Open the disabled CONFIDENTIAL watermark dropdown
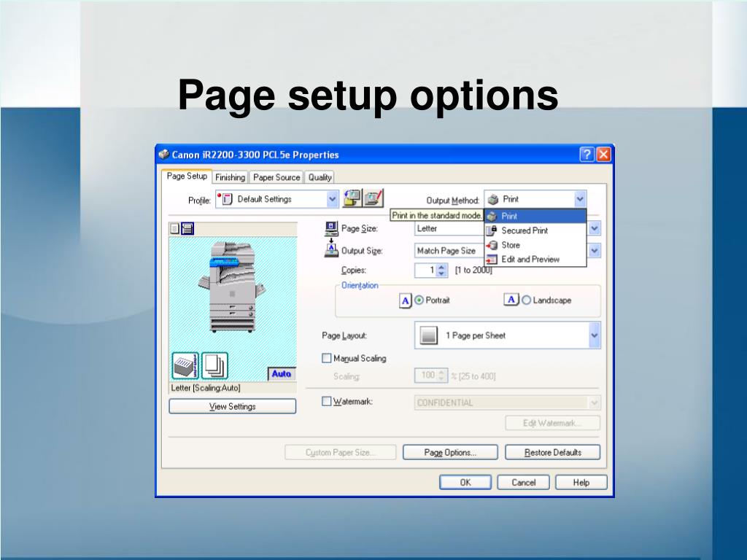Viewport: 747px width, 560px height. pyautogui.click(x=508, y=402)
